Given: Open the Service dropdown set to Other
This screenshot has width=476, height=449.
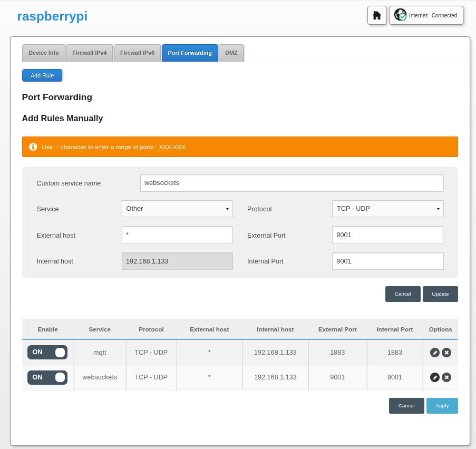Looking at the screenshot, I should [177, 209].
